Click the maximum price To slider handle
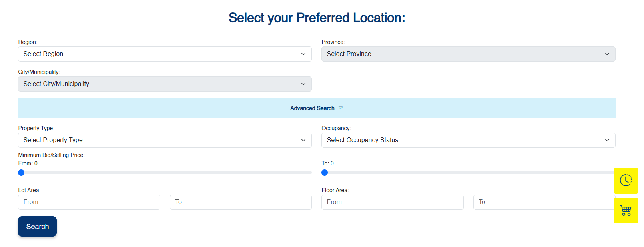The width and height of the screenshot is (644, 247). [x=325, y=173]
